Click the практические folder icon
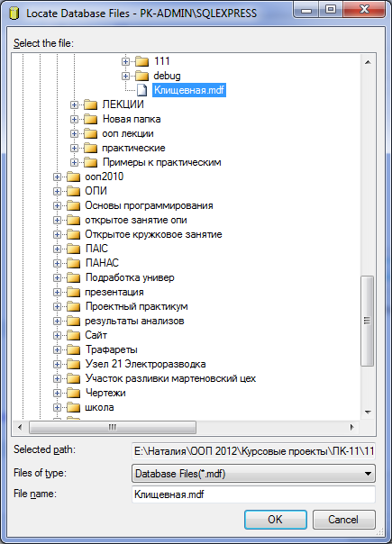This screenshot has width=392, height=544. (x=90, y=148)
